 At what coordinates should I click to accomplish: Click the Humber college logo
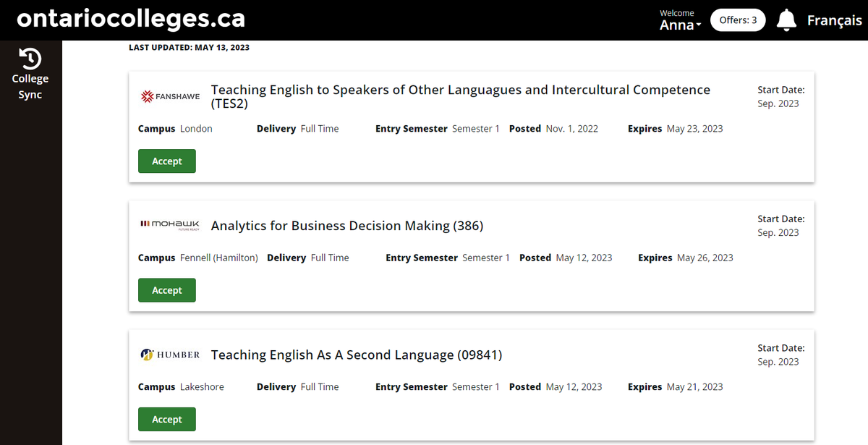[x=170, y=355]
